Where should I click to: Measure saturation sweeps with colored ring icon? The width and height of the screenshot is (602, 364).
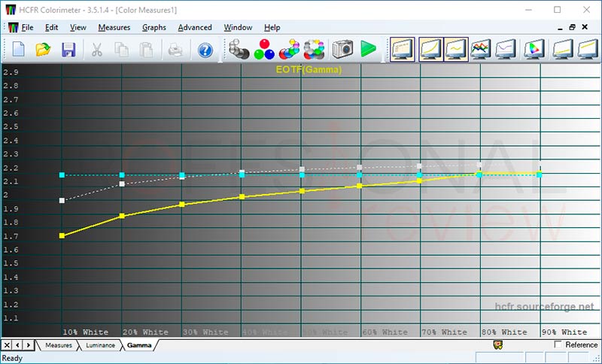tap(314, 49)
